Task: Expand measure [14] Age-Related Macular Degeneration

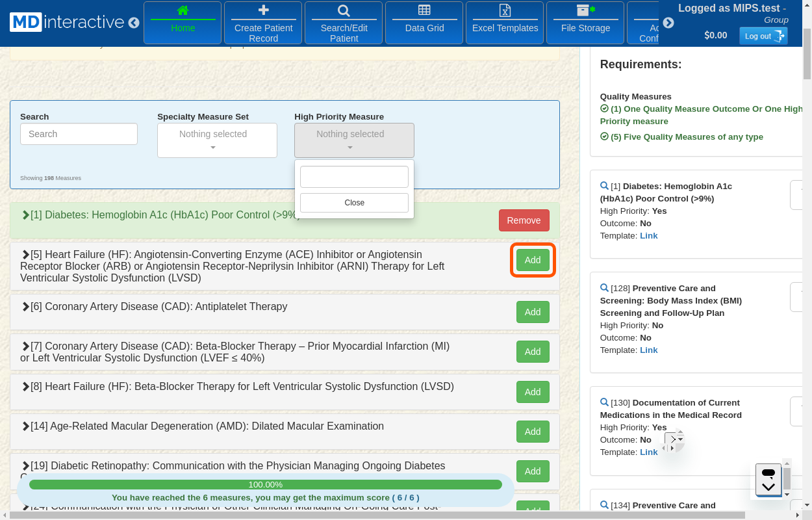Action: pyautogui.click(x=26, y=426)
